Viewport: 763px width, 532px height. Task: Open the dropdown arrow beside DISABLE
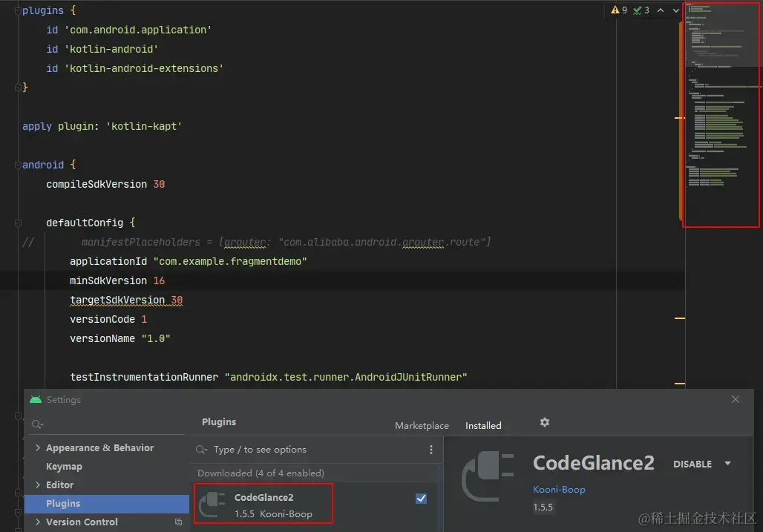coord(728,464)
